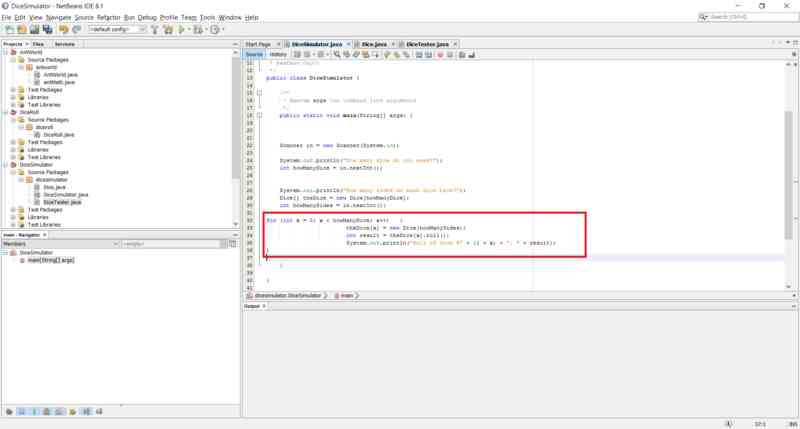Click DiceSimulator breadcrumb below the editor

click(x=288, y=295)
